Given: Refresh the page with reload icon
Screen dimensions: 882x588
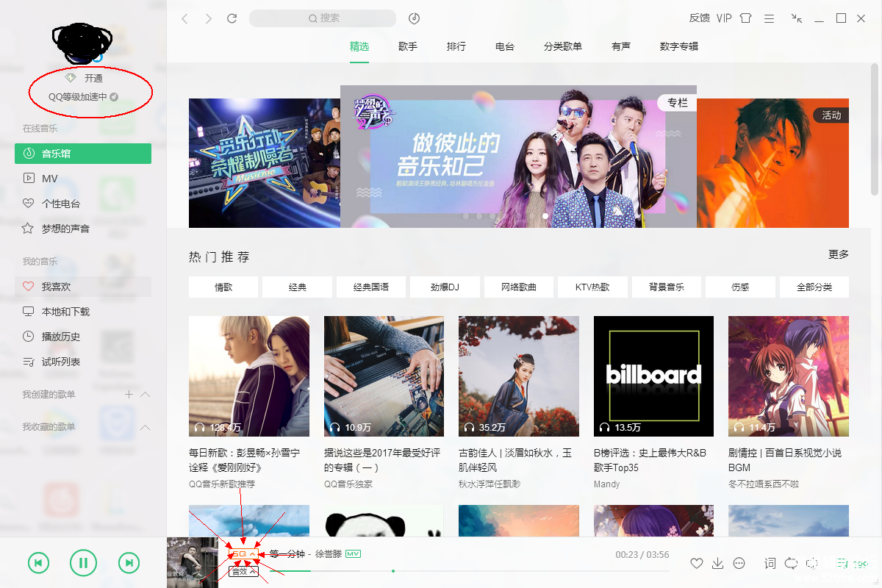Looking at the screenshot, I should [x=232, y=18].
